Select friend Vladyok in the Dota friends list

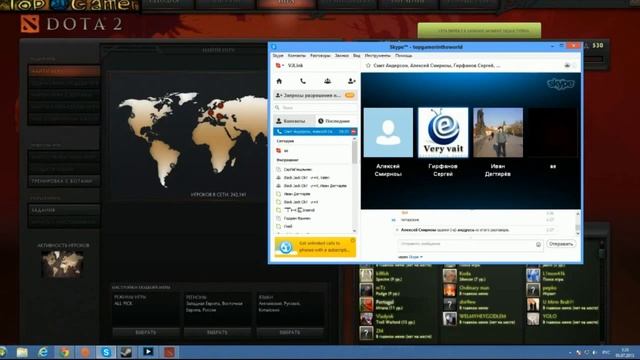[387, 319]
